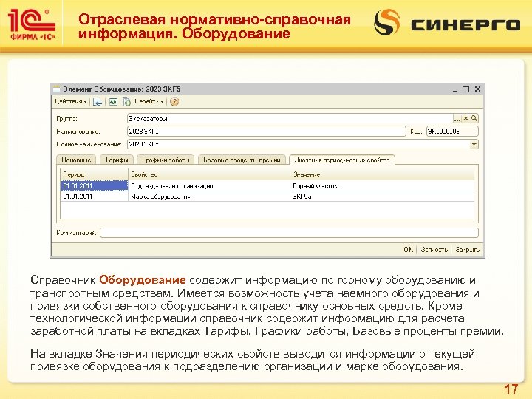The height and width of the screenshot is (399, 532).
Task: Select the ЭКГ5а value cell
Action: 383,197
